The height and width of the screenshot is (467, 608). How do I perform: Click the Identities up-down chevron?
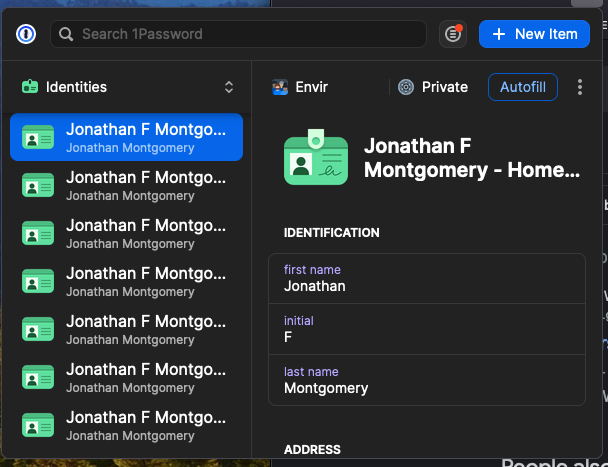(229, 87)
